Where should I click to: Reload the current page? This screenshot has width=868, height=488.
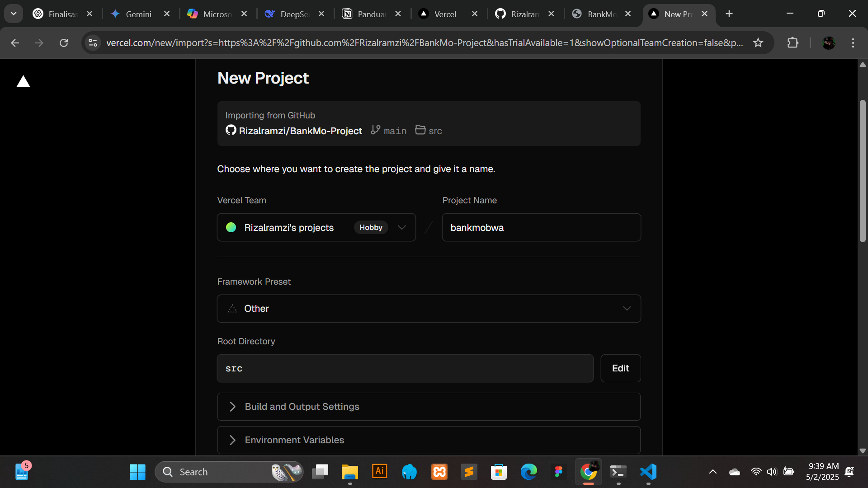[x=64, y=43]
